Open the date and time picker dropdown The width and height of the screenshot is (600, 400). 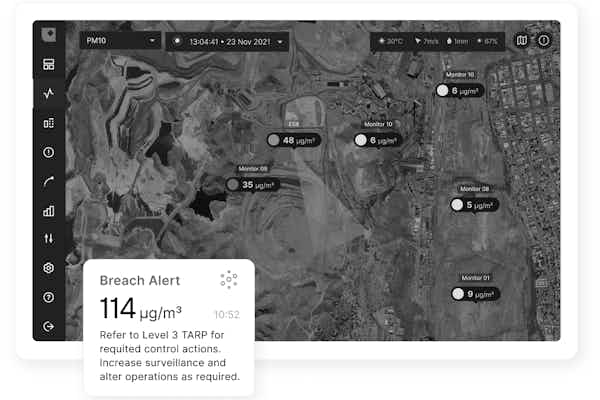pos(228,41)
